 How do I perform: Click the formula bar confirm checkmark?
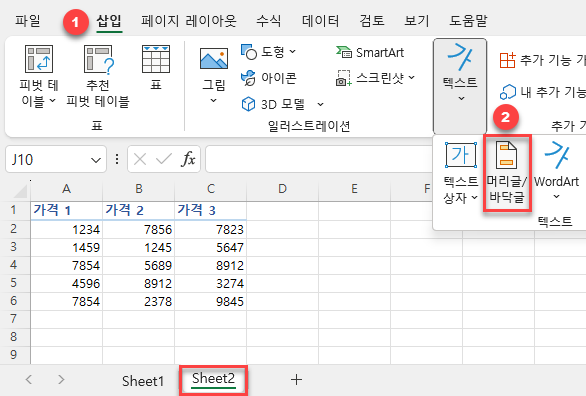pos(164,160)
